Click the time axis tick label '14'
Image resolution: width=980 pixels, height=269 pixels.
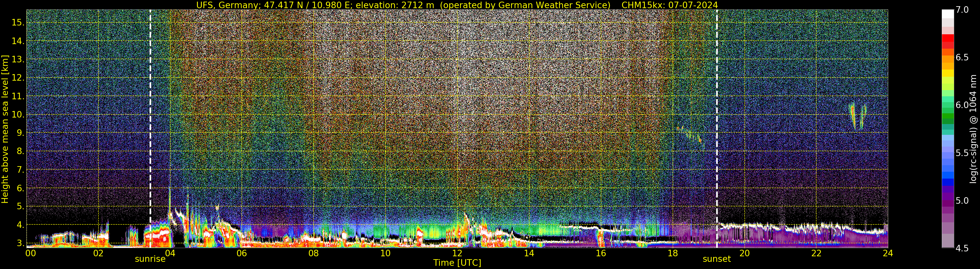coord(529,253)
